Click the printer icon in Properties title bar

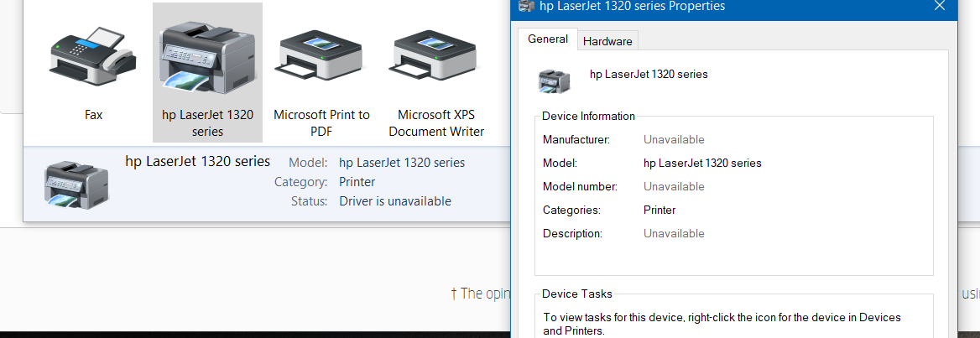point(527,6)
